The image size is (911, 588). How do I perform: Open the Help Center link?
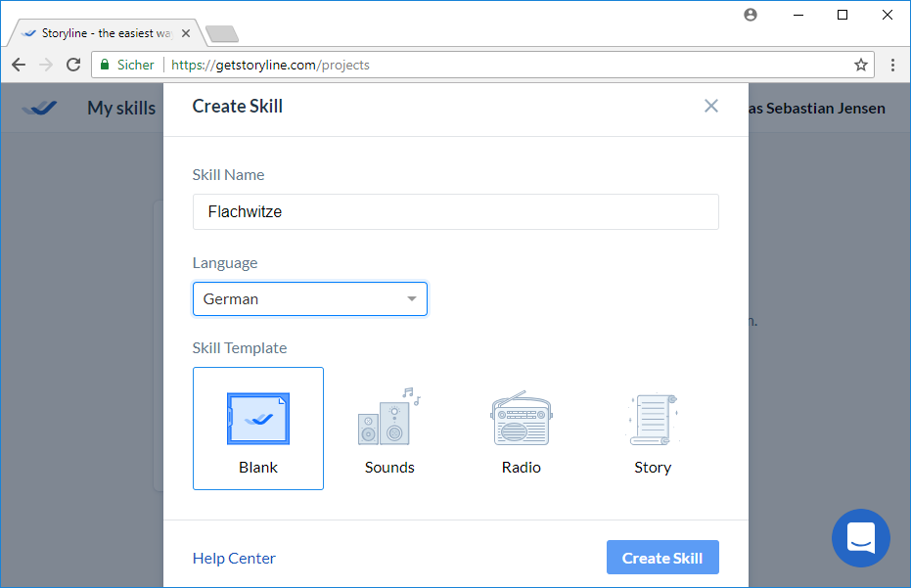point(234,559)
